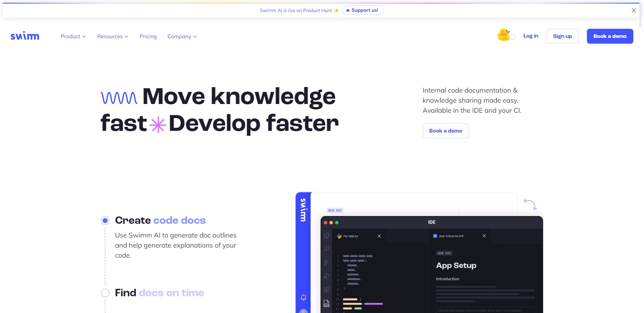This screenshot has width=644, height=313.
Task: Open notifications via the bell icon on the Swimm sidebar
Action: [303, 297]
